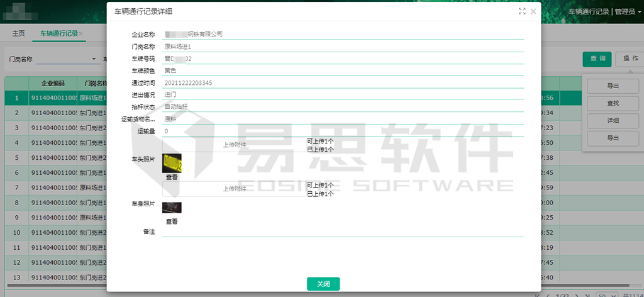Choose 查找 in the operations menu
Image resolution: width=644 pixels, height=297 pixels.
tap(613, 103)
